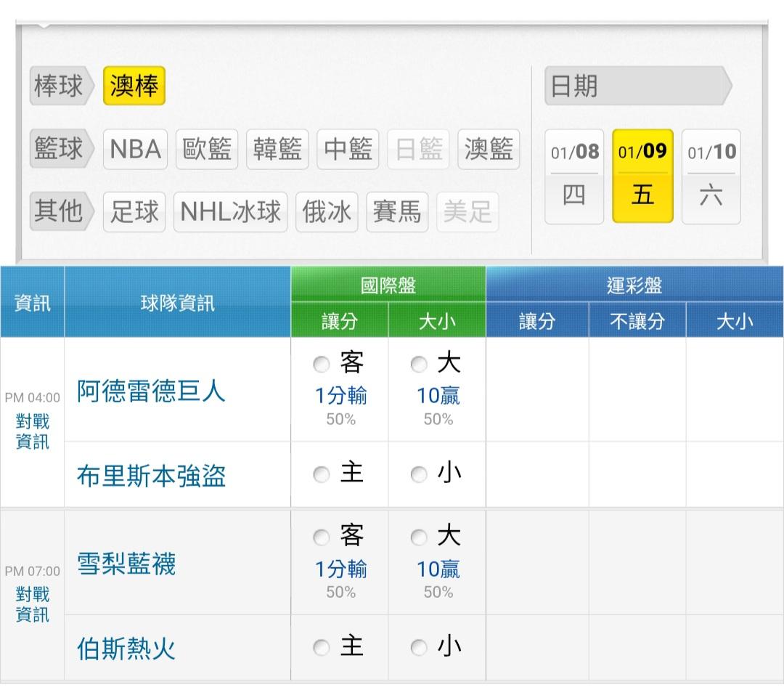784x698 pixels.
Task: Switch to the NBA league tab
Action: click(x=135, y=150)
